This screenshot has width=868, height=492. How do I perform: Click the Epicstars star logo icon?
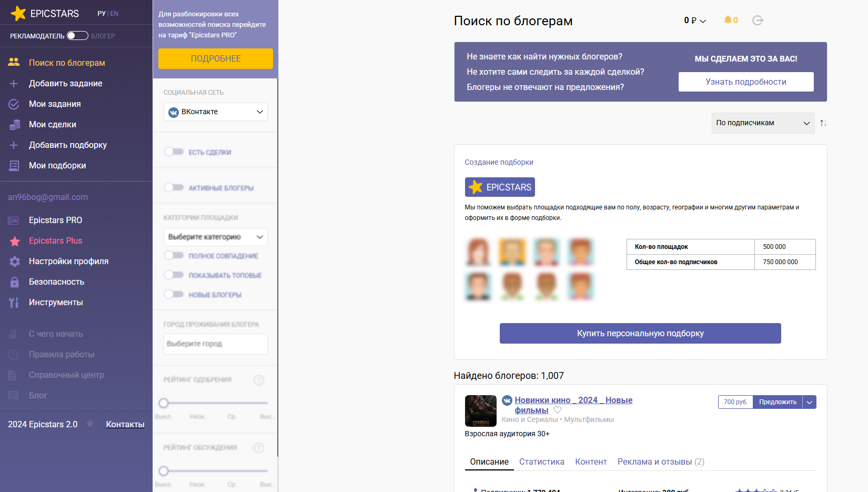(x=18, y=13)
